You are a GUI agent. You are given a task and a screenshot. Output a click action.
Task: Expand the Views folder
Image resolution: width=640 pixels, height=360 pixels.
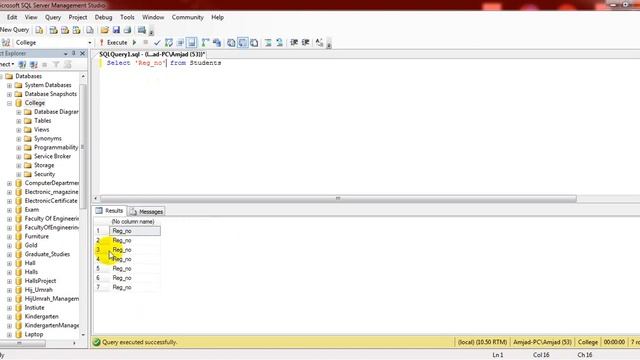(19, 130)
